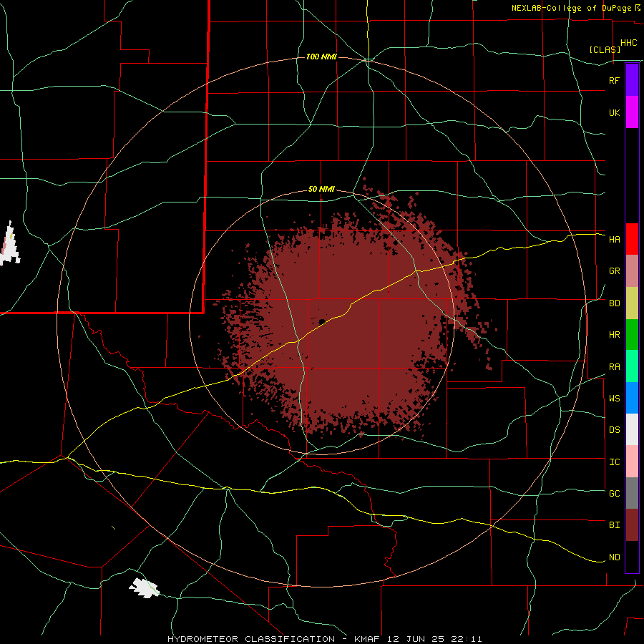This screenshot has width=644, height=644.
Task: Click the BI dark red swatch
Action: (632, 525)
